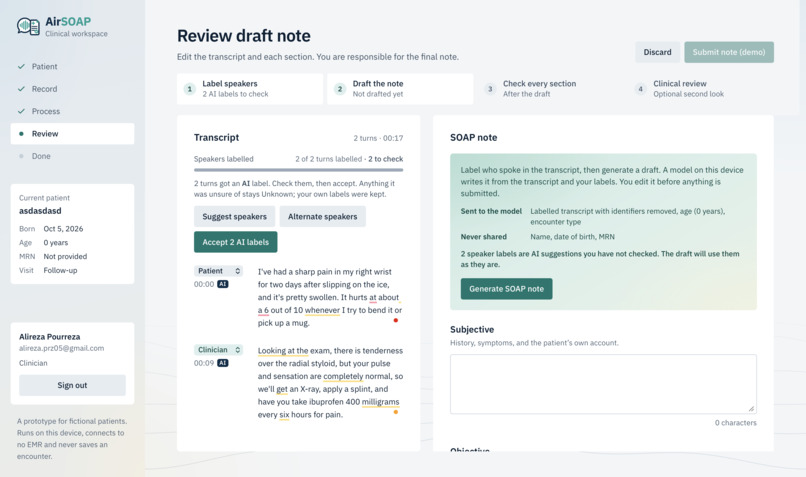Generate the SOAP note
Image resolution: width=806 pixels, height=477 pixels.
point(506,289)
